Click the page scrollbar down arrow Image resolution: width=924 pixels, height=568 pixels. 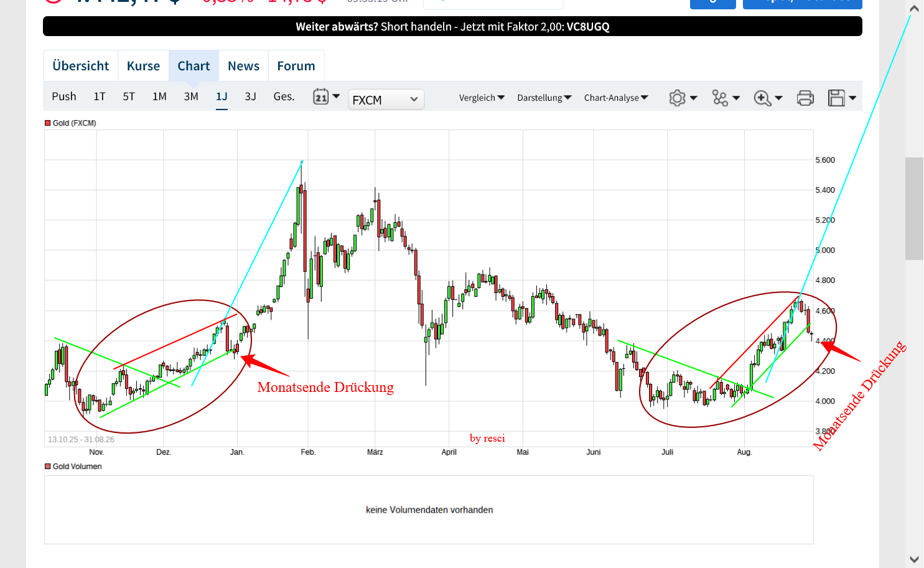click(x=914, y=559)
